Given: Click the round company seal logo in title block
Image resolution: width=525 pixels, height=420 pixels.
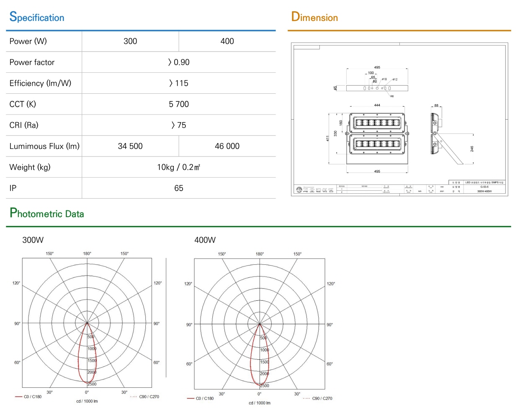Looking at the screenshot, I should point(299,190).
